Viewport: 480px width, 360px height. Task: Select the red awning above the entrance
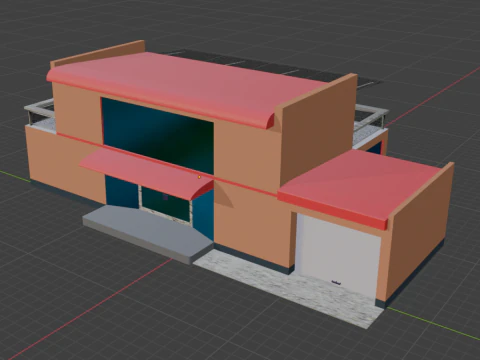pos(147,175)
